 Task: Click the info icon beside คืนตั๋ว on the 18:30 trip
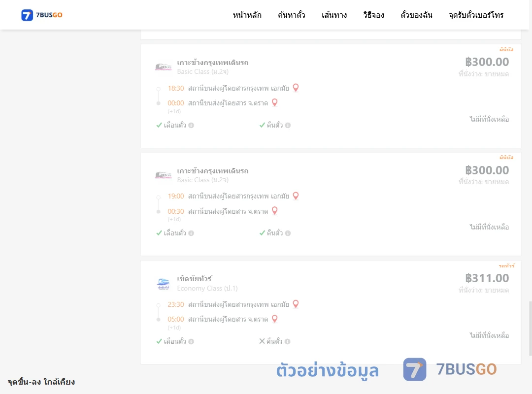288,125
